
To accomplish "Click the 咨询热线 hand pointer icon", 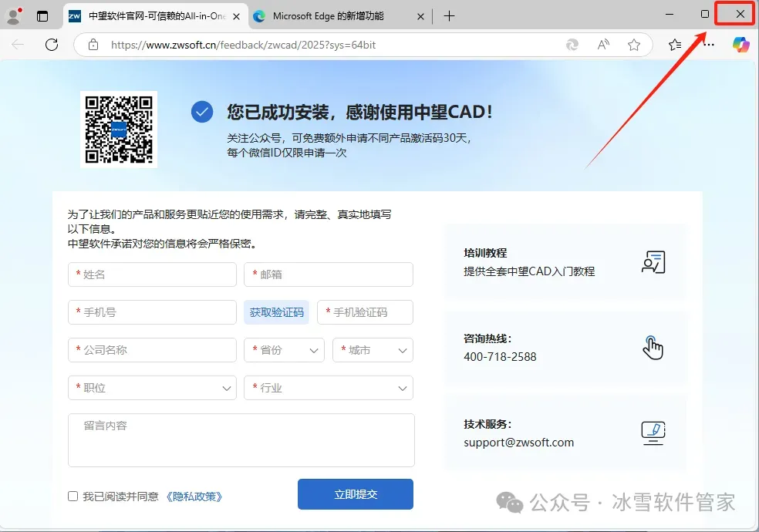I will 653,347.
